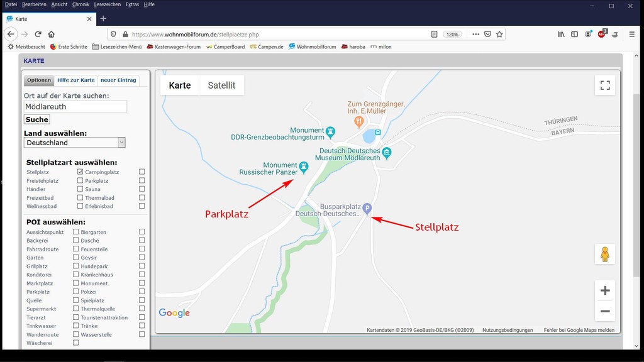Enable the Wellnessbad checkbox
The height and width of the screenshot is (362, 644).
pyautogui.click(x=80, y=206)
